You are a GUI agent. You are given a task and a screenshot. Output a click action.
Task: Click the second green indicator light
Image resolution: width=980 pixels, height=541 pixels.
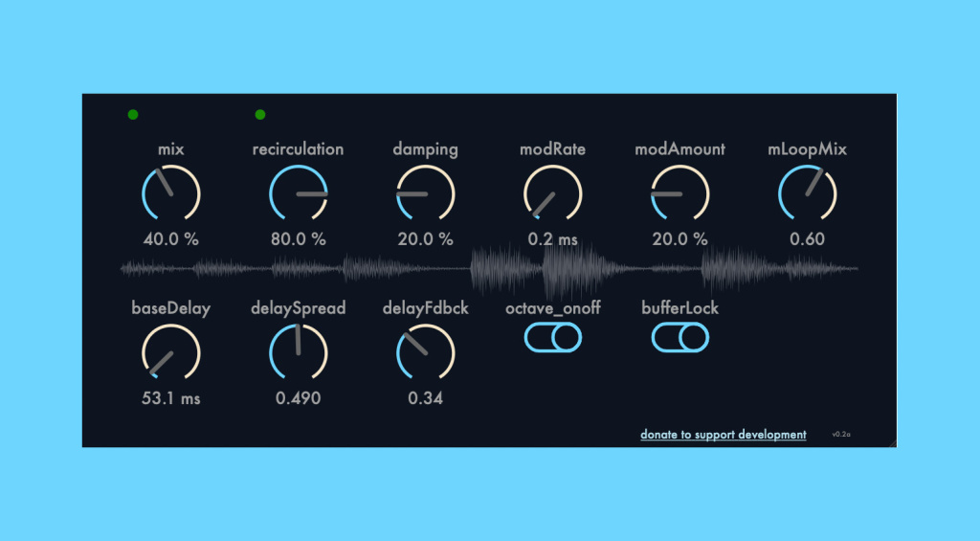(260, 115)
